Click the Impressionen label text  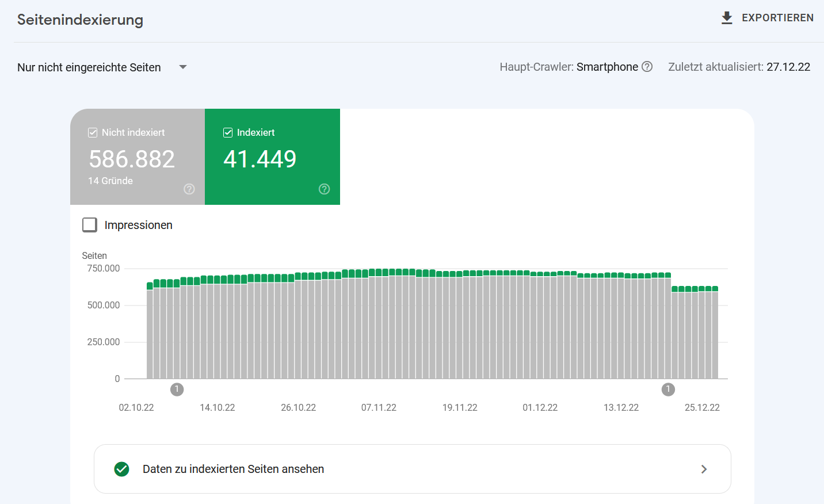pos(139,225)
